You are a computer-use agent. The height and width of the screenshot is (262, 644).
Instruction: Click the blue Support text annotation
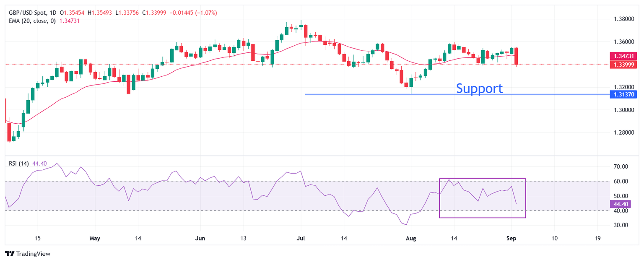pyautogui.click(x=479, y=88)
